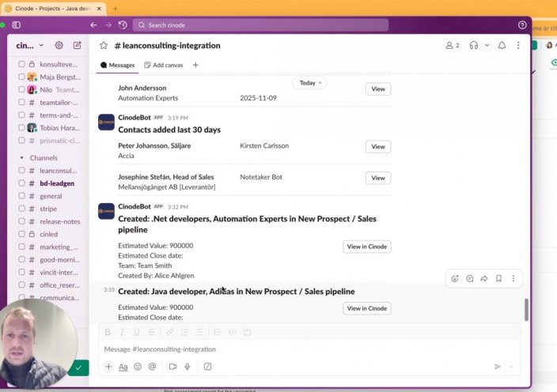Open a new browser tab
Viewport: 557px width, 392px height.
[x=115, y=9]
